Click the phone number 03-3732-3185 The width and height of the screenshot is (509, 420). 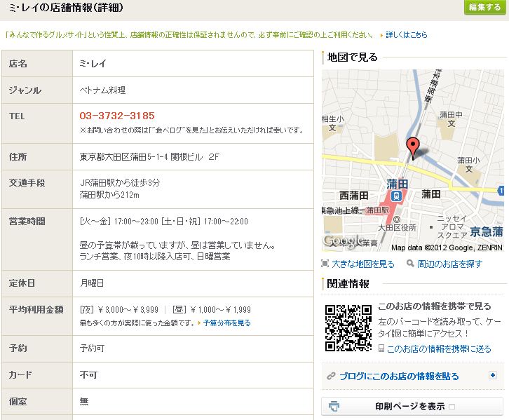tap(117, 116)
